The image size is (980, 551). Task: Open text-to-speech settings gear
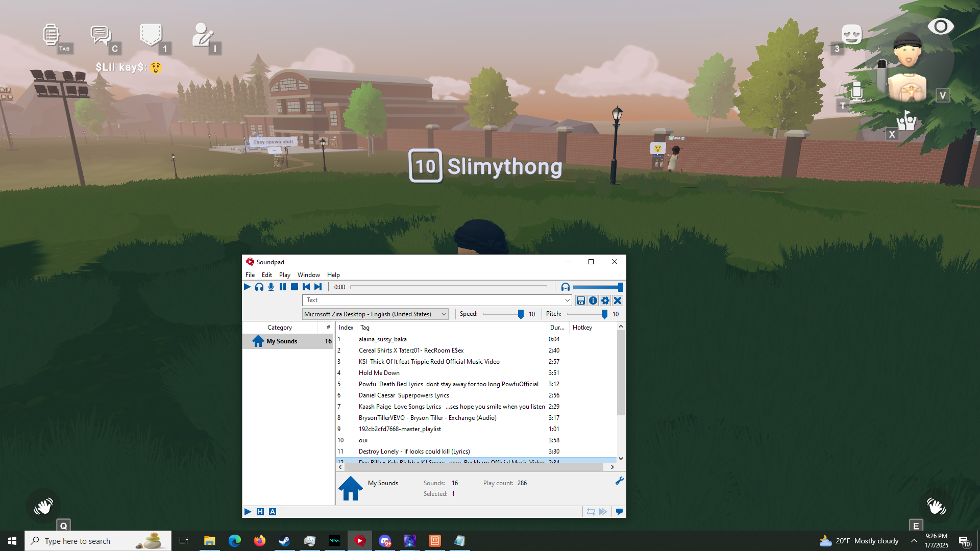point(605,300)
